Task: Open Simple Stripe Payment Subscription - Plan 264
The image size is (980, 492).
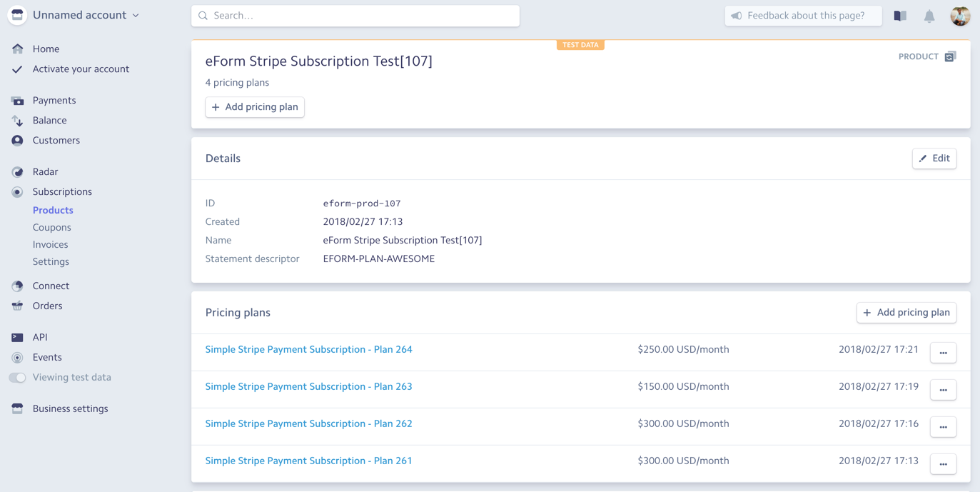Action: point(309,350)
